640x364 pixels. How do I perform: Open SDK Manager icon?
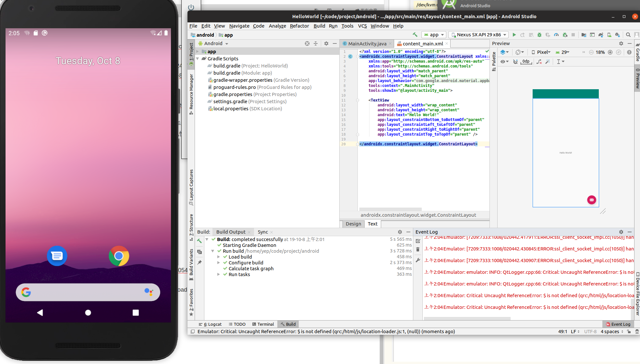click(x=618, y=35)
